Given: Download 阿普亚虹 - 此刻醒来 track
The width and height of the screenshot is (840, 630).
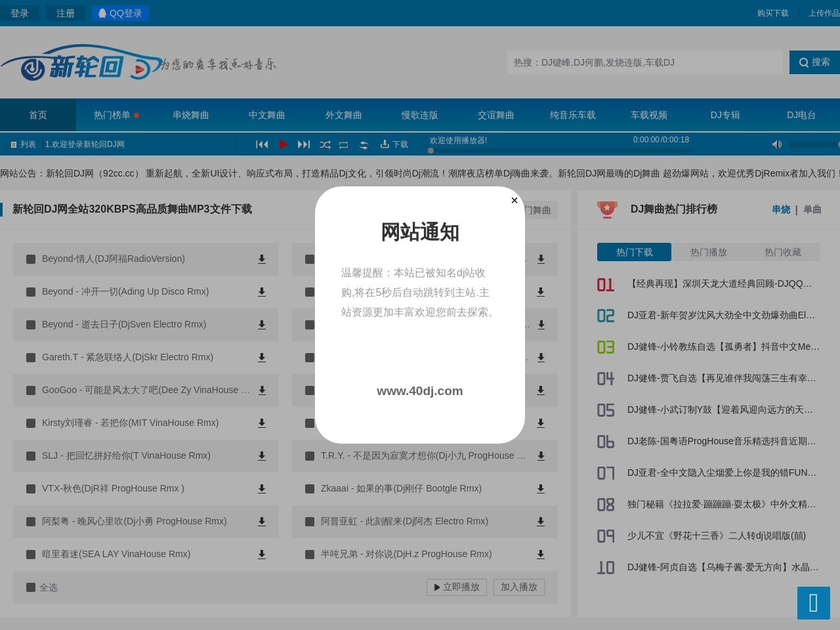Looking at the screenshot, I should [x=541, y=522].
